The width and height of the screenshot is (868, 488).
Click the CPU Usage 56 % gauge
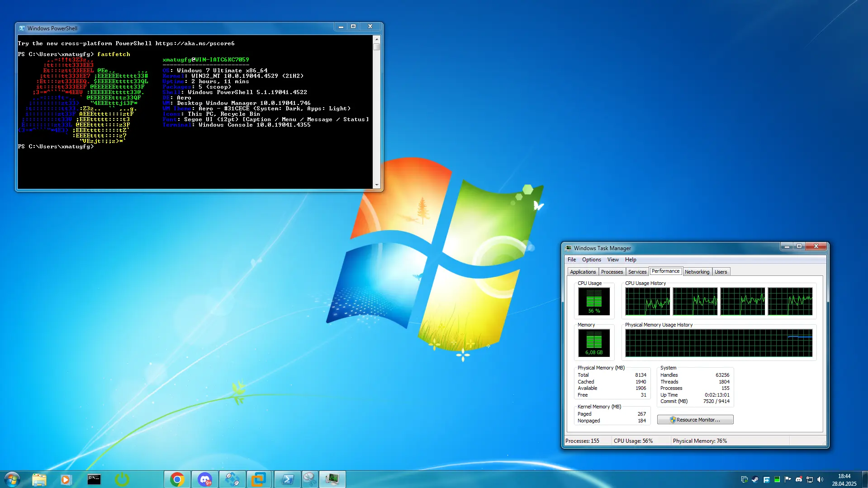click(x=594, y=301)
